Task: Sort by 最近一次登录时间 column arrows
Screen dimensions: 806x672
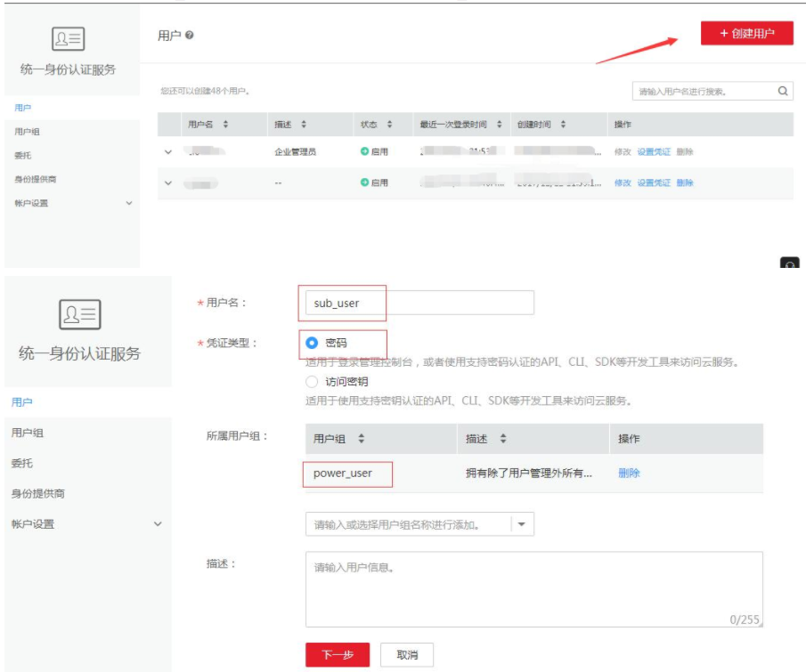Action: point(499,125)
